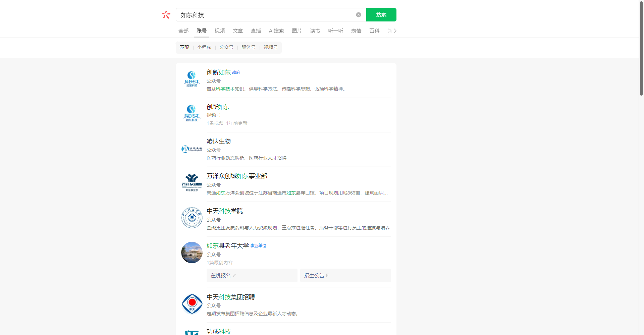Switch to the 读书 tab

tap(315, 31)
